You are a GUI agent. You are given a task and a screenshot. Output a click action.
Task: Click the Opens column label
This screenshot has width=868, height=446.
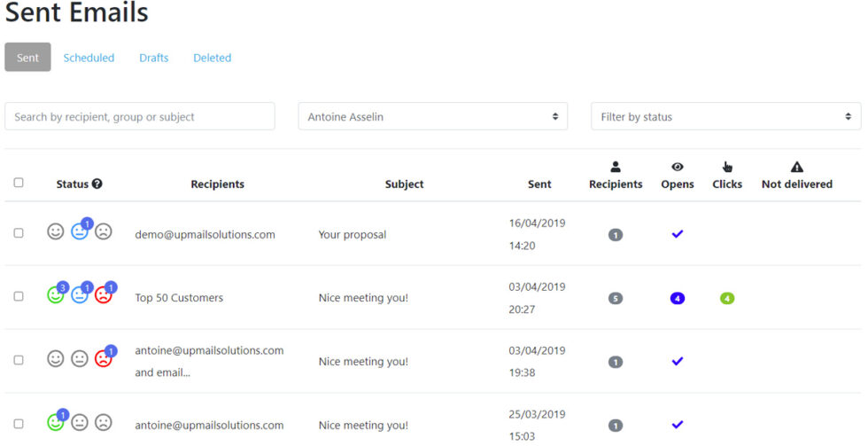(677, 184)
